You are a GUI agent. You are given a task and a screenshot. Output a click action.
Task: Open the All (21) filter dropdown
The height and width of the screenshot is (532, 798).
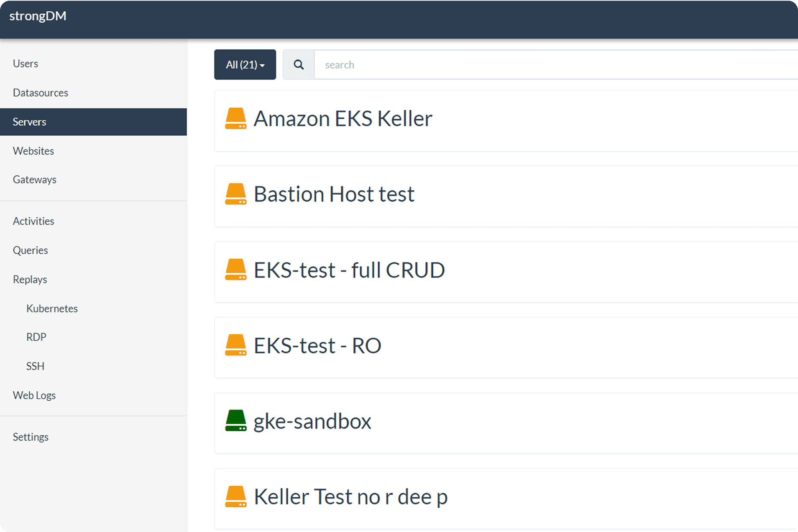pos(245,65)
